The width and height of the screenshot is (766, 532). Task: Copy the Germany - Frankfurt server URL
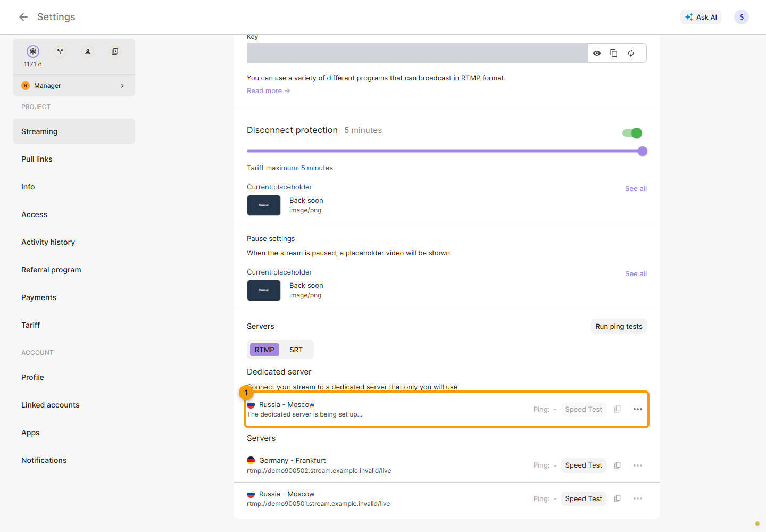[618, 465]
